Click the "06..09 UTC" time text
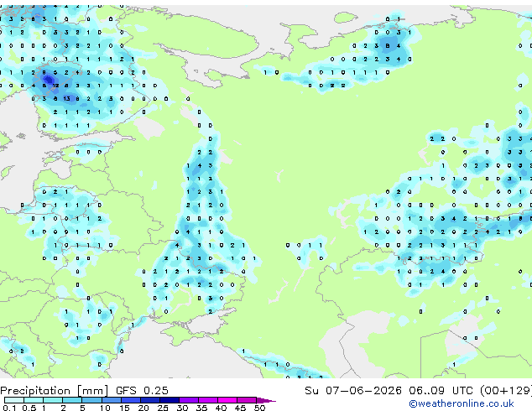 click(x=441, y=391)
